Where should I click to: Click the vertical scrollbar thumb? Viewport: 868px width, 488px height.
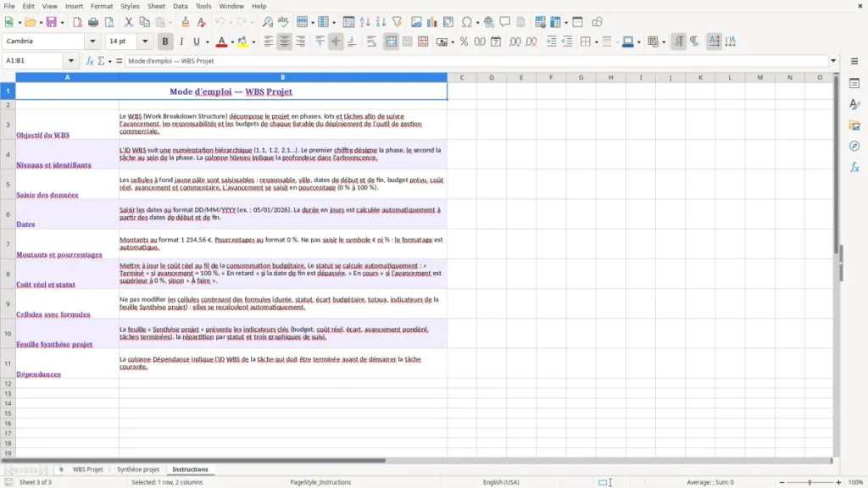(x=837, y=164)
